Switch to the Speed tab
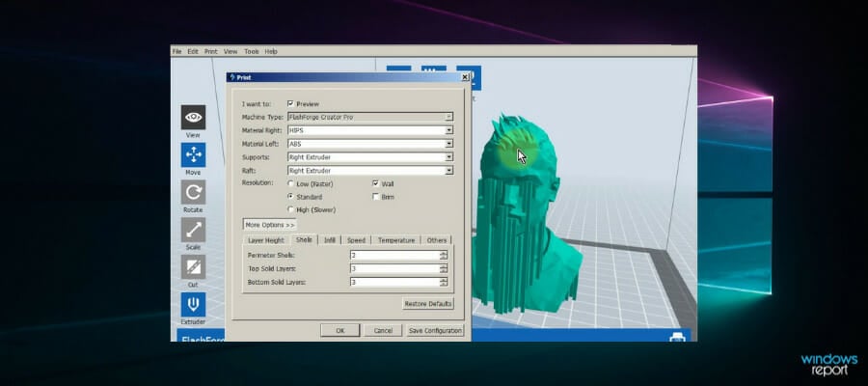Screen dimensions: 868x386 point(356,240)
